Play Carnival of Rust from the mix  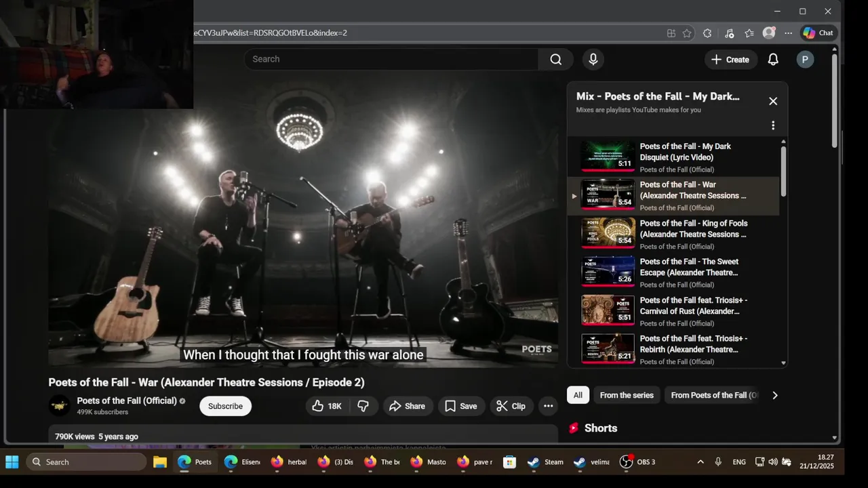point(673,311)
